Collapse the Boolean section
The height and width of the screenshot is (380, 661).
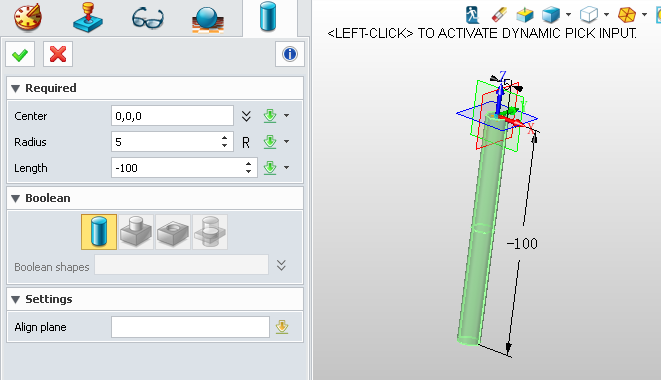coord(16,199)
